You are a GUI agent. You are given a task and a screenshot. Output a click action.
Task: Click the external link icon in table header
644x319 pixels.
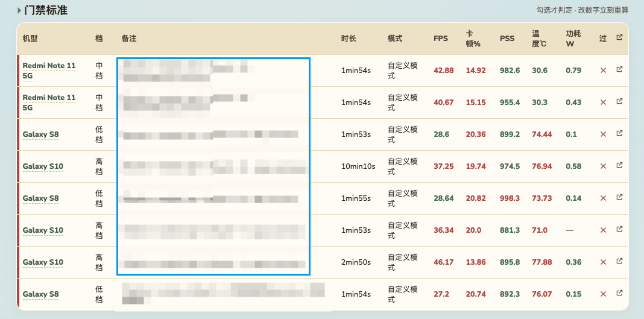coord(619,37)
